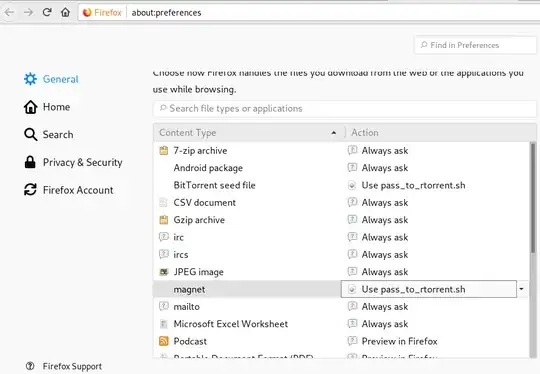Image resolution: width=540 pixels, height=374 pixels.
Task: Click the Firefox Support question mark icon
Action: (x=30, y=366)
